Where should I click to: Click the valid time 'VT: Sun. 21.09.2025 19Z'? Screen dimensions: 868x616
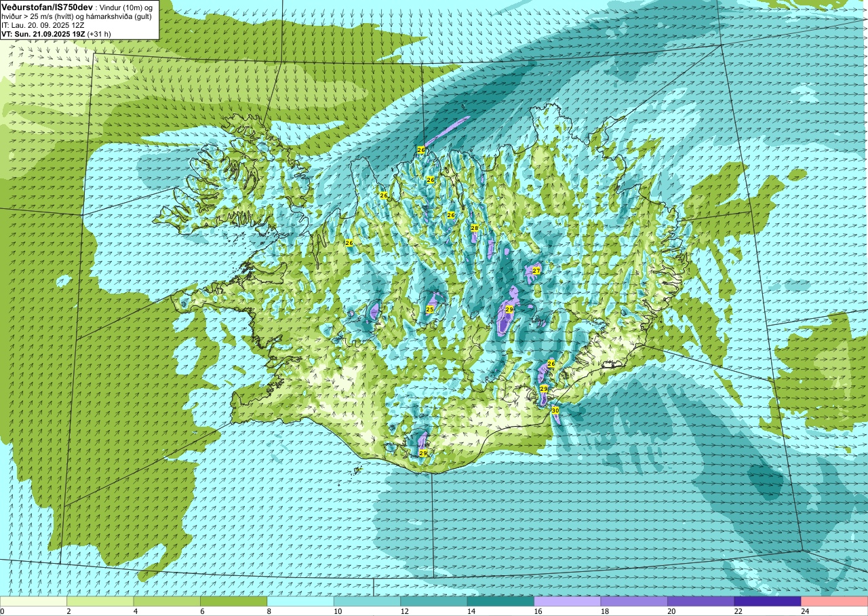point(45,33)
